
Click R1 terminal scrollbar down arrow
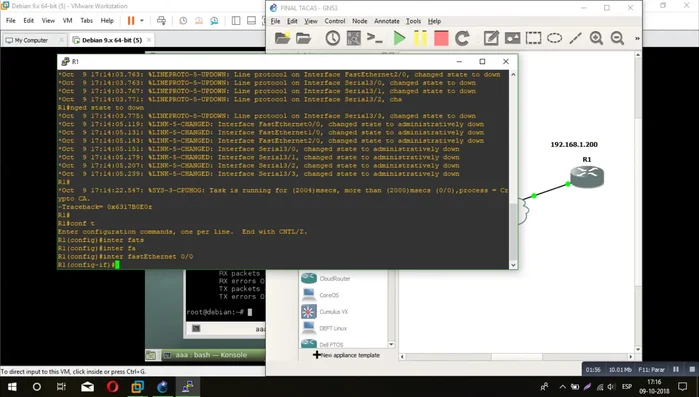[x=513, y=265]
